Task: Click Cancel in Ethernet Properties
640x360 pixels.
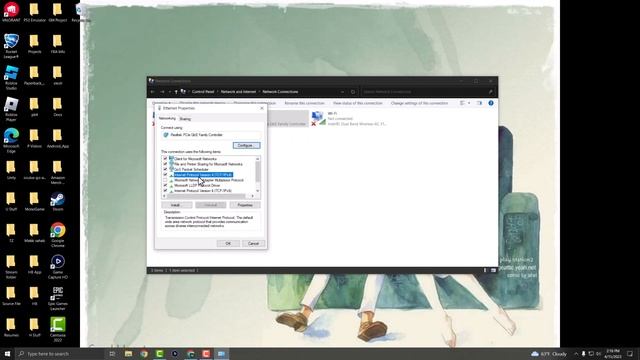Action: pos(253,243)
